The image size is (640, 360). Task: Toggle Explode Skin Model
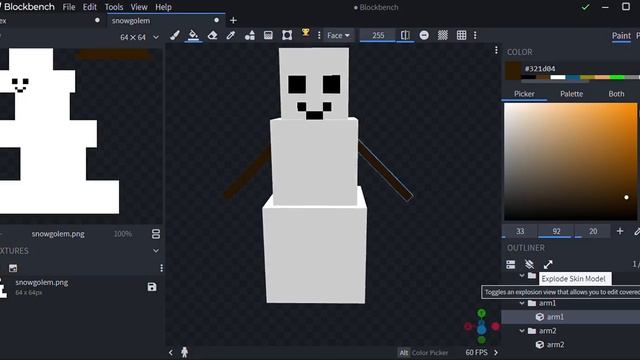[x=548, y=264]
